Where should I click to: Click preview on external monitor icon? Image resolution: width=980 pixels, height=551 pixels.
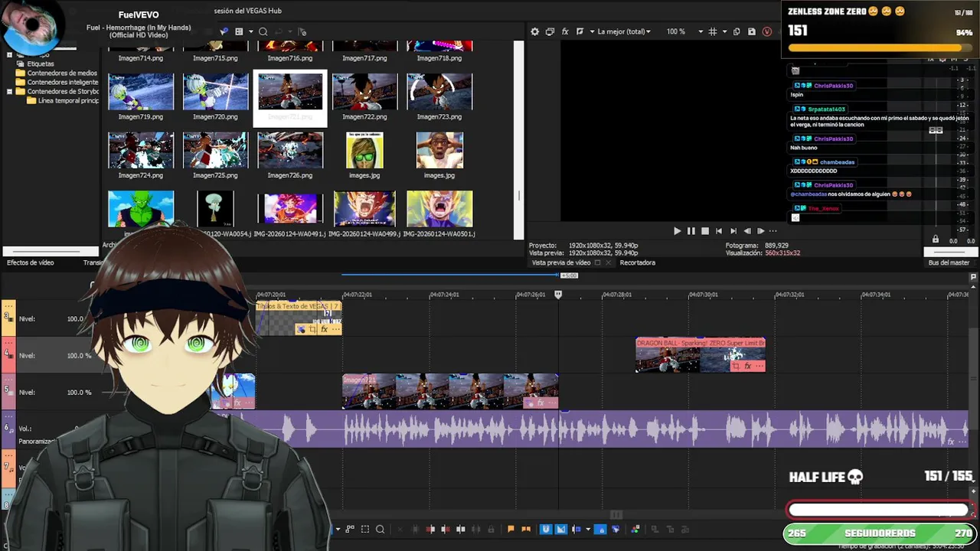coord(550,31)
